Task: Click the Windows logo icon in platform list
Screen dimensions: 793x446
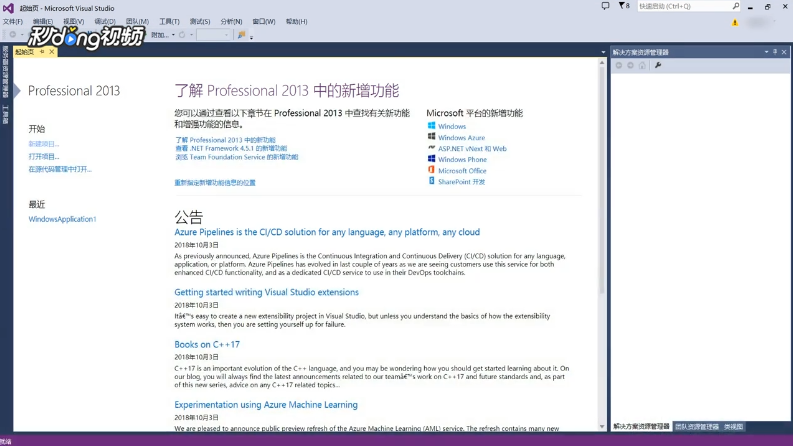Action: [x=431, y=125]
